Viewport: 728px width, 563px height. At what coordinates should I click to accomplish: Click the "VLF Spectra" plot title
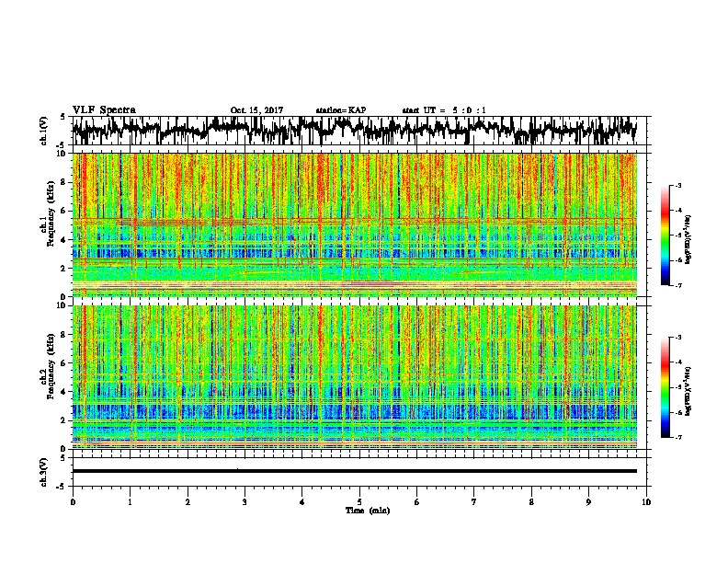104,110
